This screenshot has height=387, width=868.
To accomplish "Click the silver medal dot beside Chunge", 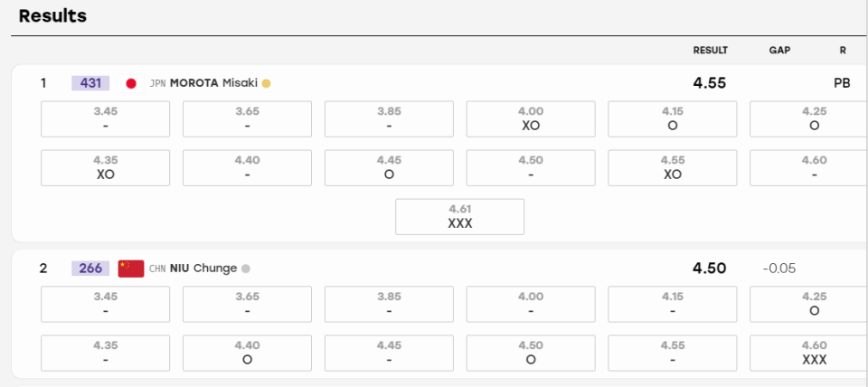I will pyautogui.click(x=246, y=269).
